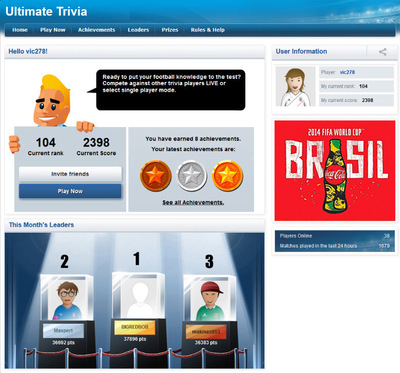This screenshot has width=400, height=373.
Task: Select the gold star achievement medal
Action: coord(228,176)
